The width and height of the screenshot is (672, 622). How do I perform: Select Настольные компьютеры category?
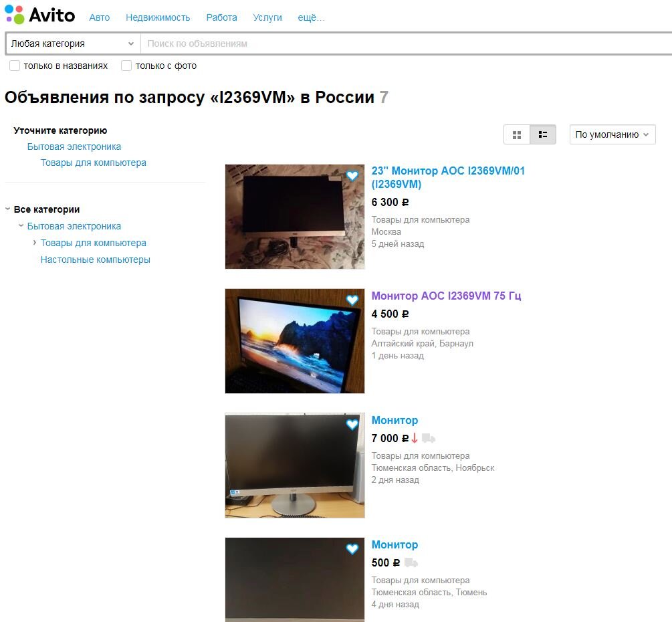tap(95, 260)
